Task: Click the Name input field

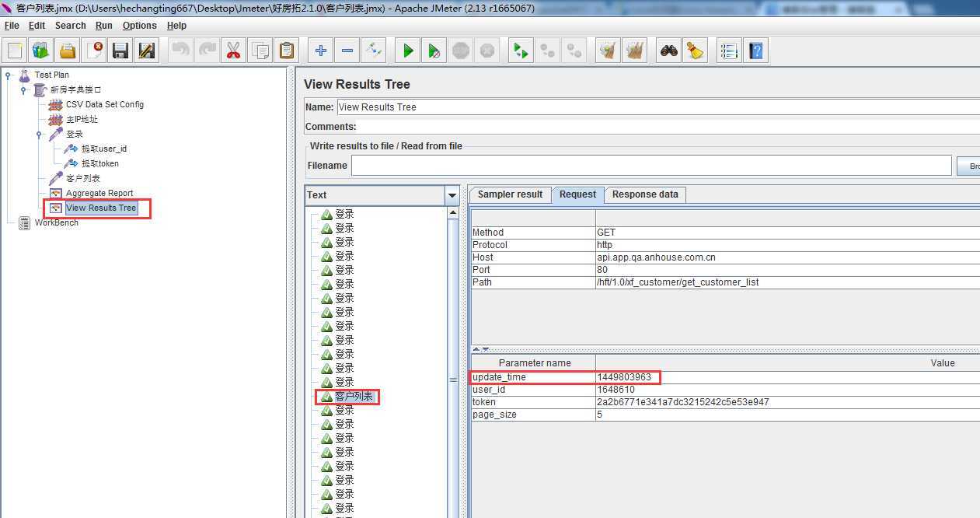Action: [x=658, y=107]
